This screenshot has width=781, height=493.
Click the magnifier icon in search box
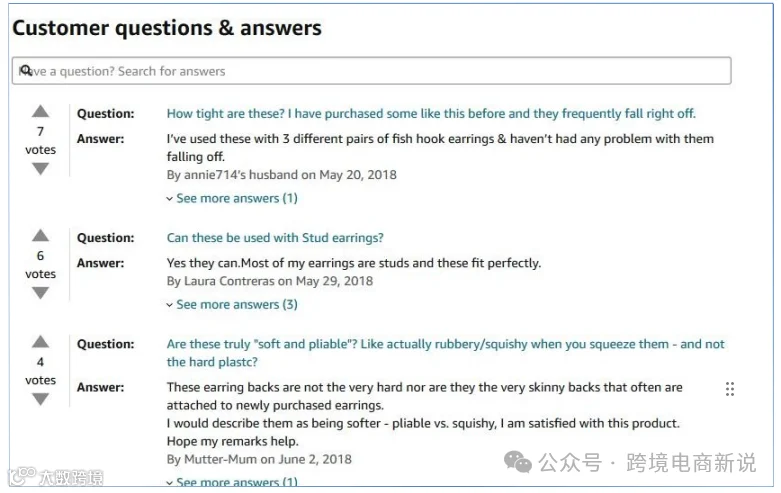coord(26,70)
